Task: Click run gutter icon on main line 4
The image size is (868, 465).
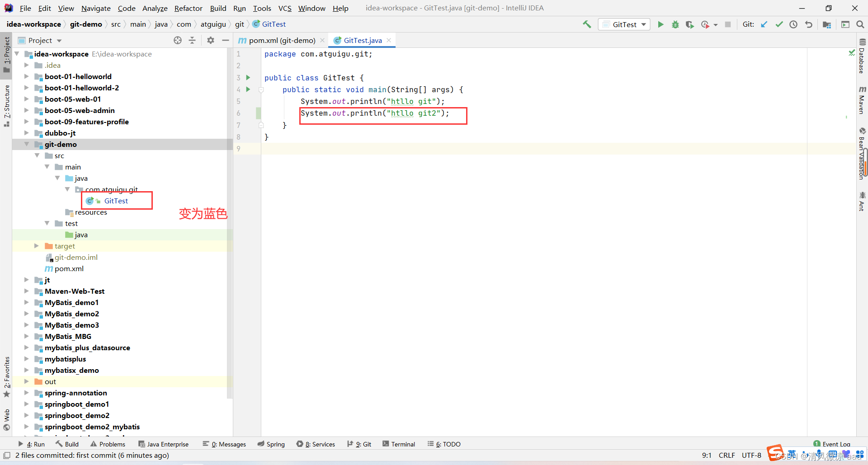Action: 248,89
